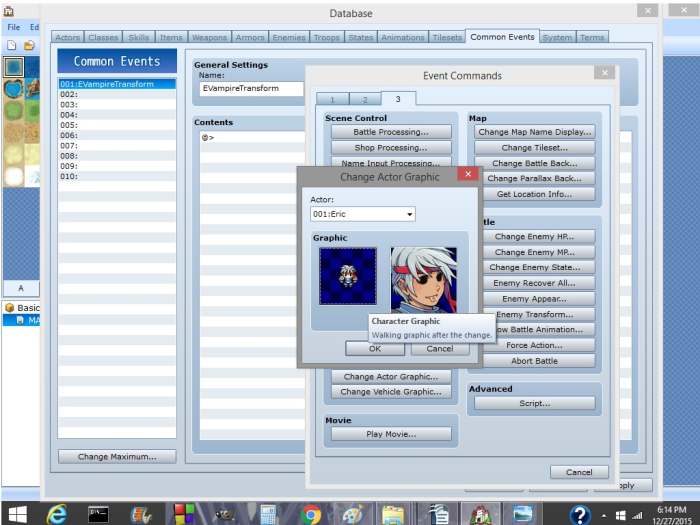Click Enemy Recover All... button
Image resolution: width=700 pixels, height=525 pixels.
[x=534, y=283]
